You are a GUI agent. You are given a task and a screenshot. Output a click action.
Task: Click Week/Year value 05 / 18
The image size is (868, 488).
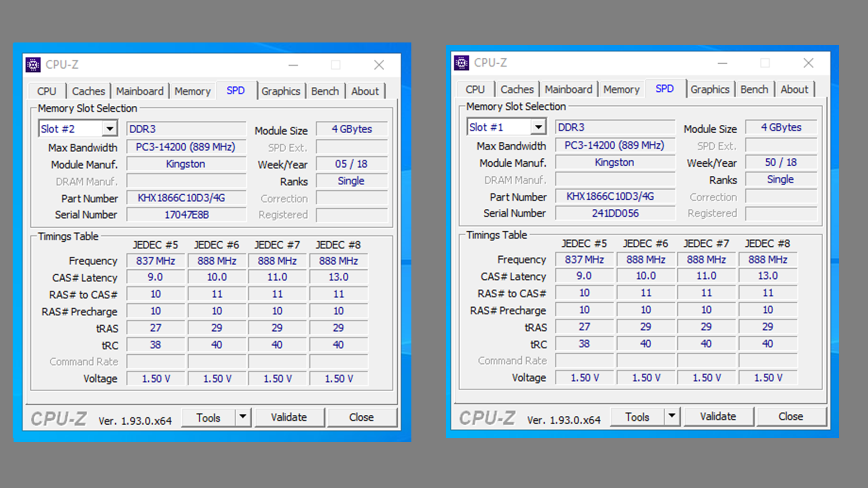click(351, 164)
